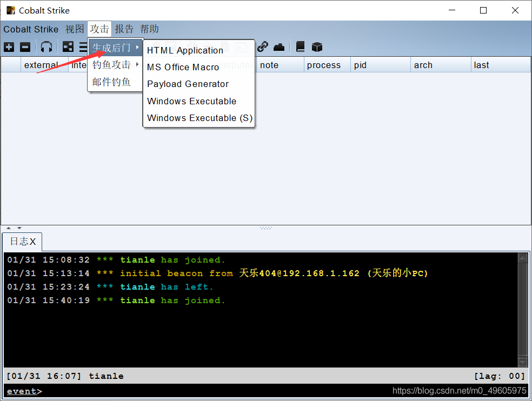
Task: Select 生成后门 submenu entry
Action: pyautogui.click(x=115, y=48)
